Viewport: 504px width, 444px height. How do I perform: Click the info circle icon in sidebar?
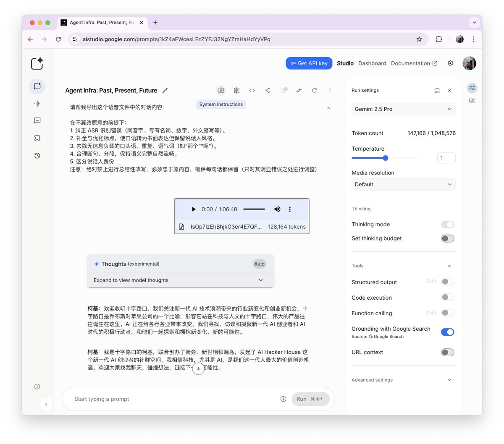point(37,387)
